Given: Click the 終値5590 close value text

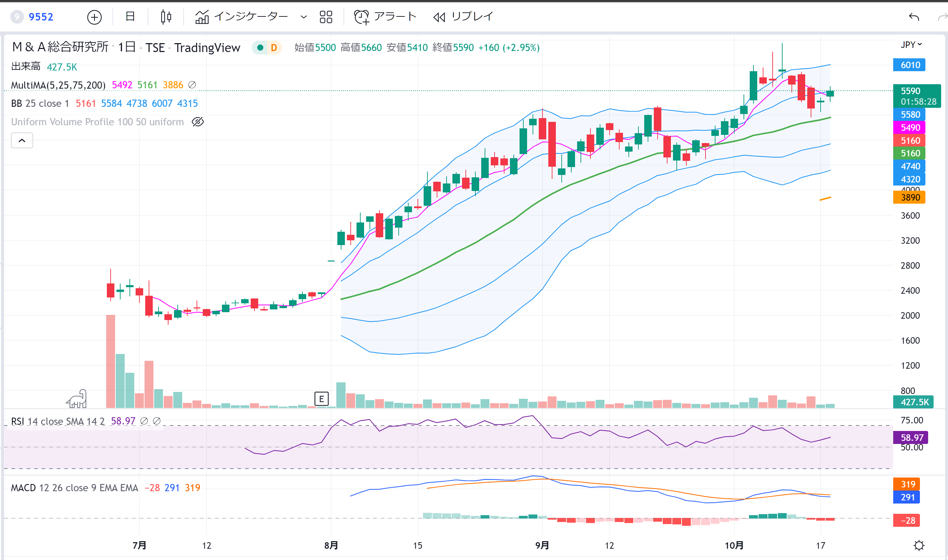Looking at the screenshot, I should 453,48.
